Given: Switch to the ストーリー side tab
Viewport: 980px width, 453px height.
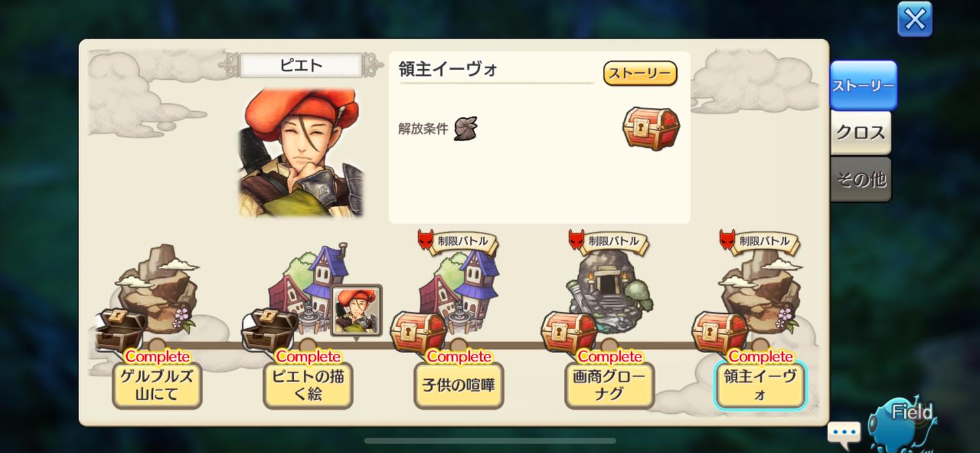Looking at the screenshot, I should [x=863, y=86].
